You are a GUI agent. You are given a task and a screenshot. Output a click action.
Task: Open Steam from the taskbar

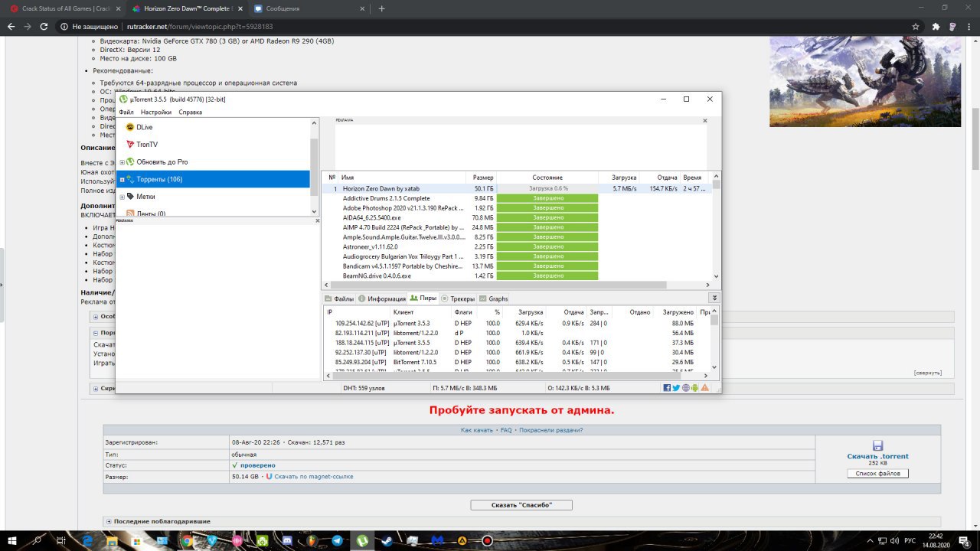click(387, 540)
